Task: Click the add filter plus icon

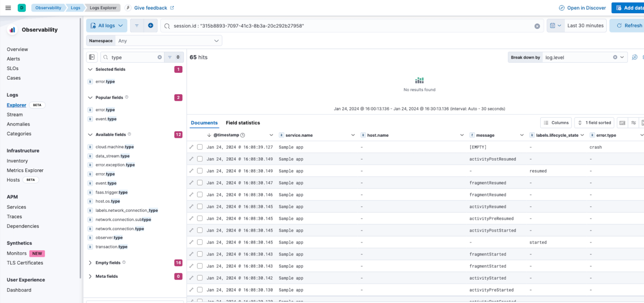Action: tap(151, 25)
